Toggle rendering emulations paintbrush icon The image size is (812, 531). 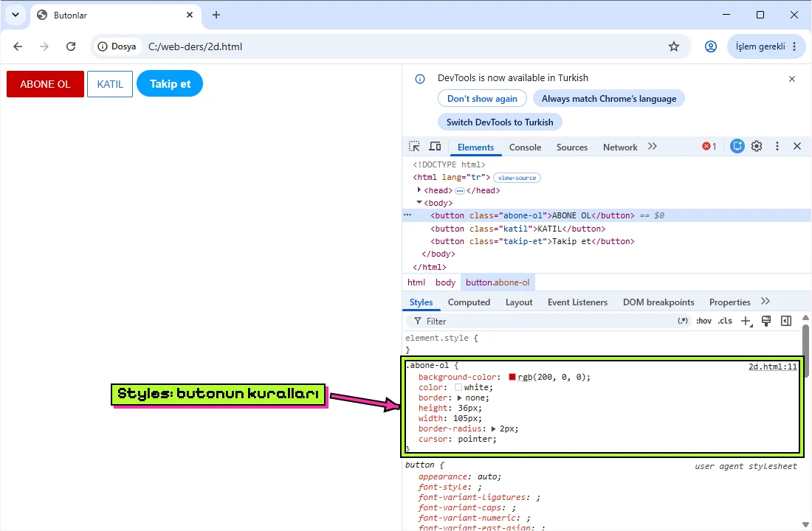tap(766, 321)
